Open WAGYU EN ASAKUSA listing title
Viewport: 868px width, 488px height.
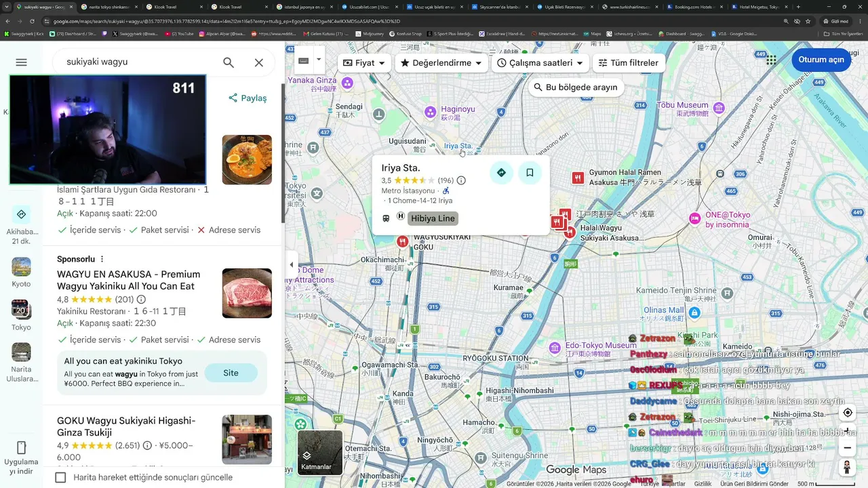129,281
